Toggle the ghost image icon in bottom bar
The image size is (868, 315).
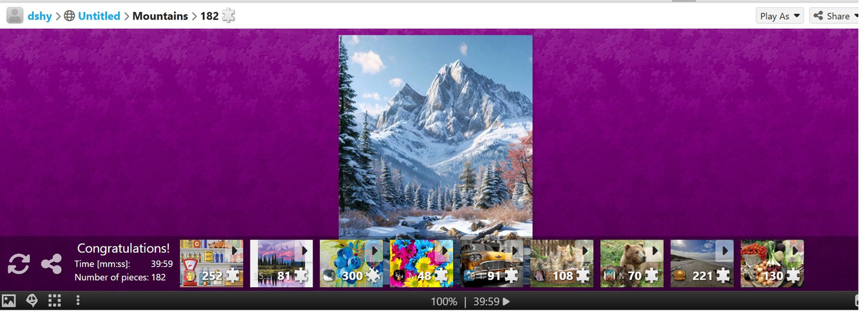click(32, 301)
